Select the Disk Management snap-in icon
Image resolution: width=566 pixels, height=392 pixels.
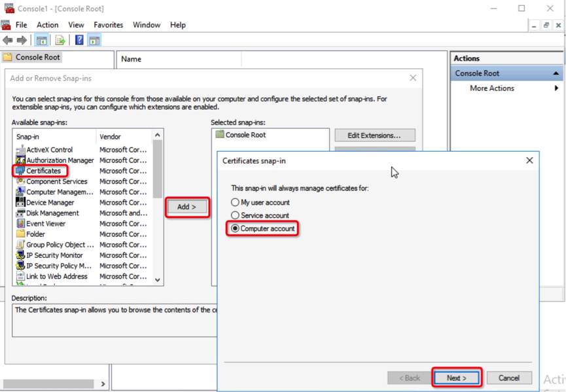[x=20, y=213]
